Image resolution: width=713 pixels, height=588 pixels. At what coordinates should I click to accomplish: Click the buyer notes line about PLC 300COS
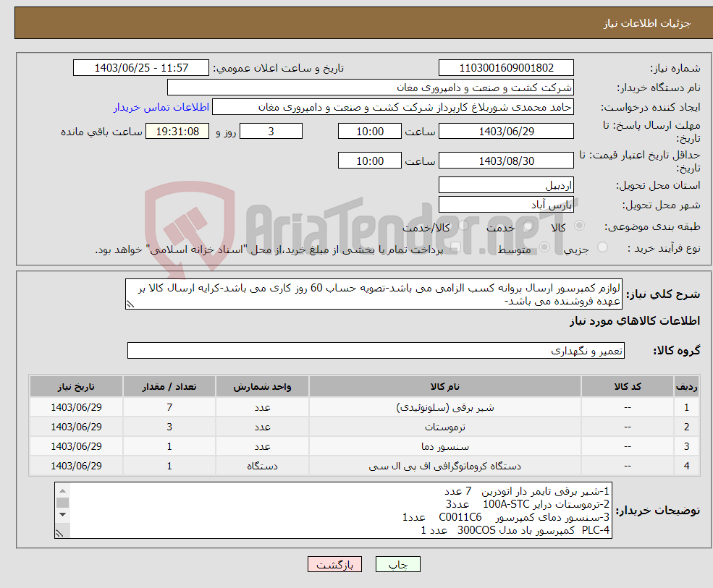(x=515, y=530)
